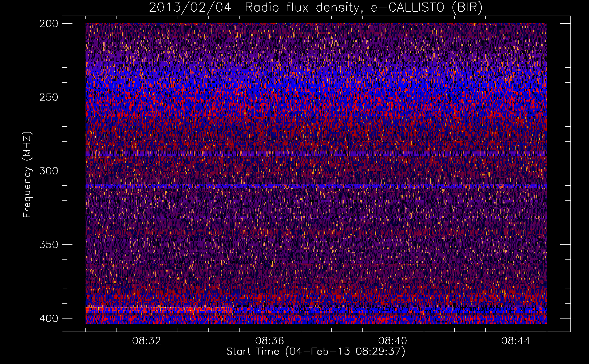589x364 pixels.
Task: Click the 200 frequency tick label
Action: click(x=48, y=23)
